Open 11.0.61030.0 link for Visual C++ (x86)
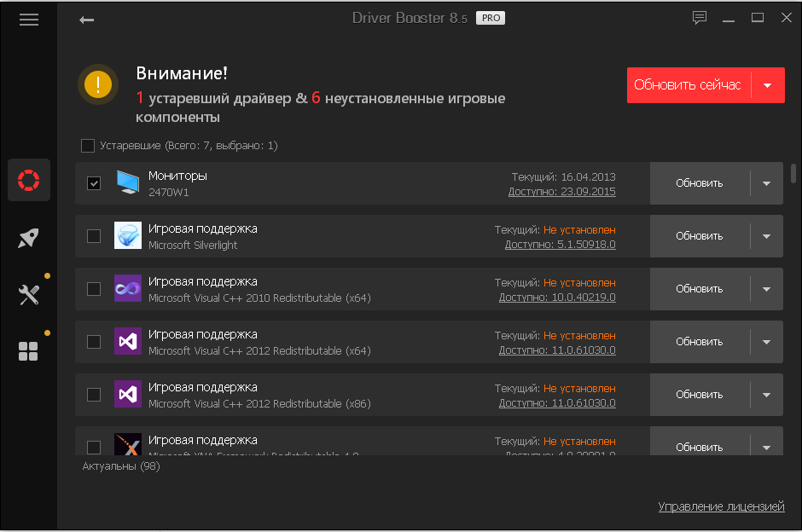802x532 pixels. (x=557, y=403)
